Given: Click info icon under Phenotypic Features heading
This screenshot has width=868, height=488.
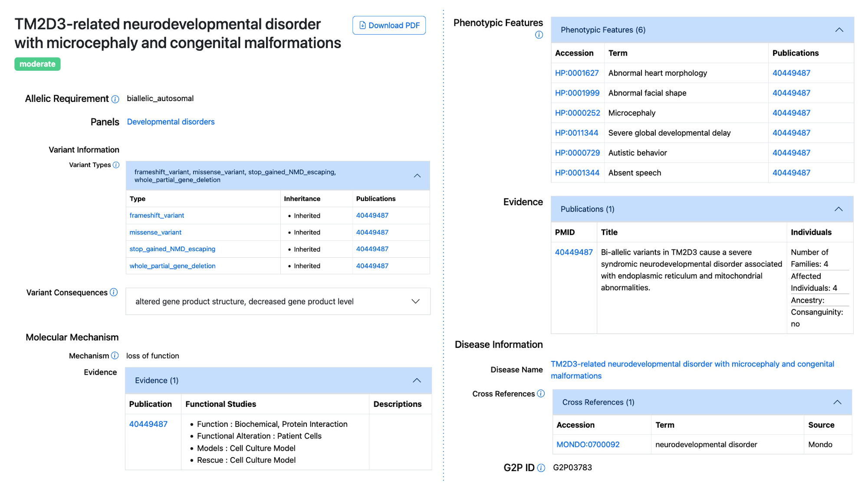Looking at the screenshot, I should (x=539, y=35).
